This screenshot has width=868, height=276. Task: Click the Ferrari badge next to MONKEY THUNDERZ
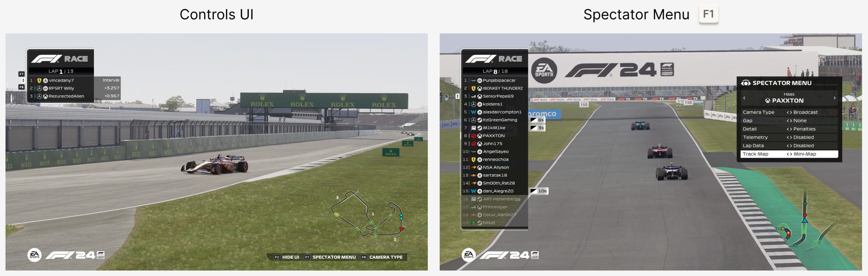pyautogui.click(x=473, y=88)
